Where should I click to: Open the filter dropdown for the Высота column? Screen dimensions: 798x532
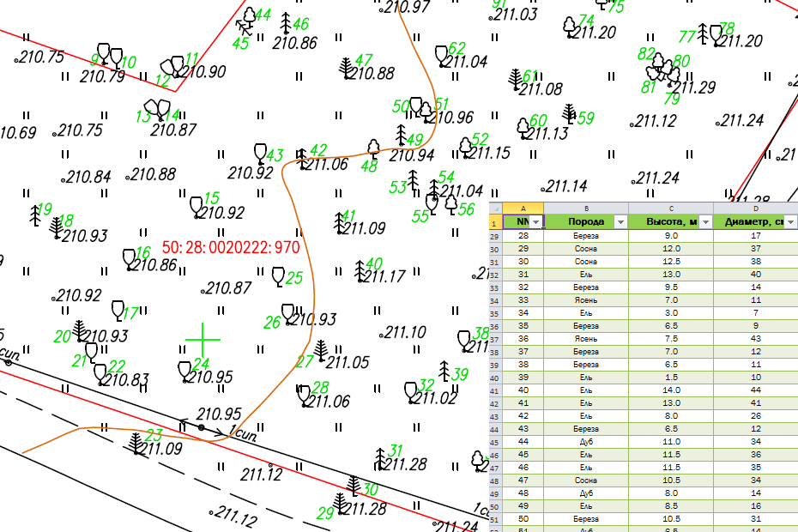pos(704,222)
